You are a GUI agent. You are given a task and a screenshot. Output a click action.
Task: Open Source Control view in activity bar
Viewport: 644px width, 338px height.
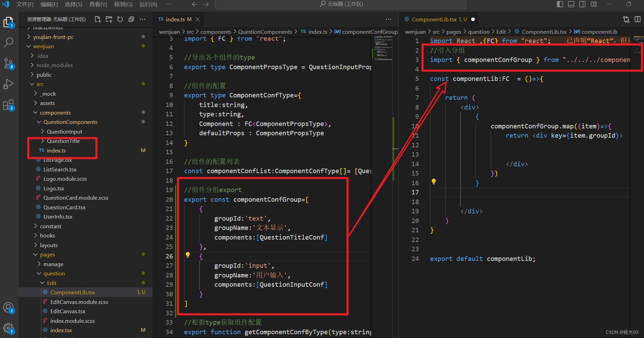click(8, 63)
